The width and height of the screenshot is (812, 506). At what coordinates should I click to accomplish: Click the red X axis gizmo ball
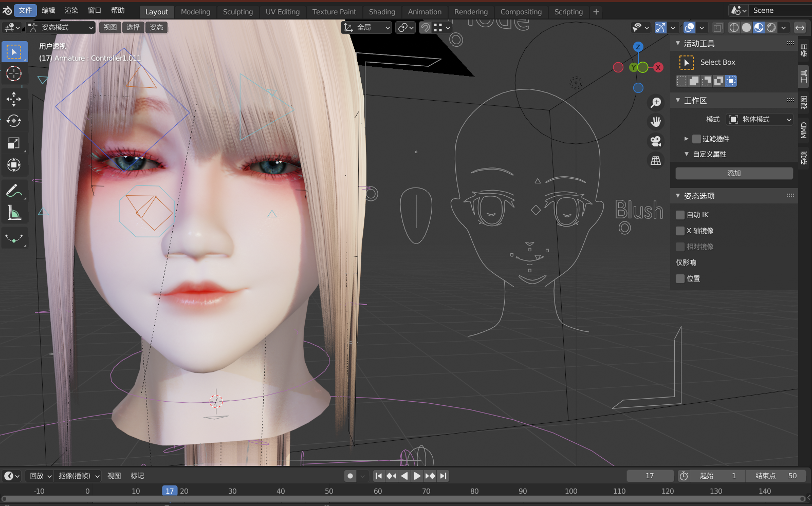(x=658, y=67)
